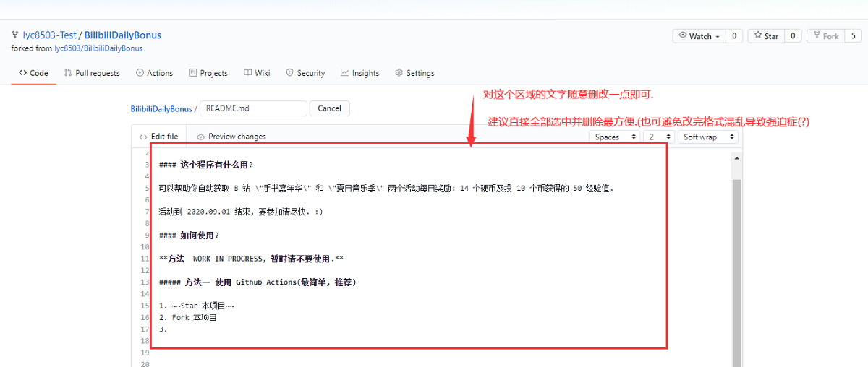Click the eye icon on Watch button

pyautogui.click(x=683, y=36)
